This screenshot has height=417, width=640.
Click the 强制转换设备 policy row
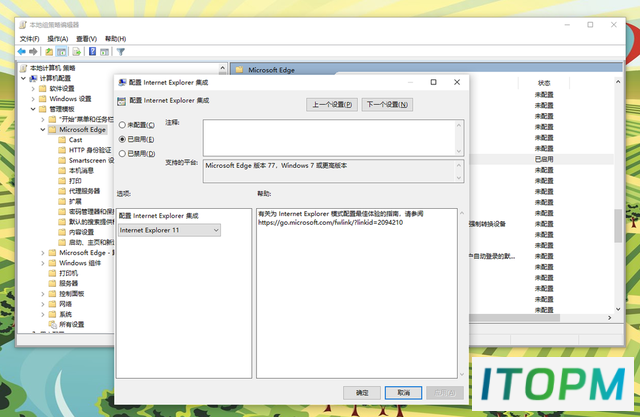487,224
